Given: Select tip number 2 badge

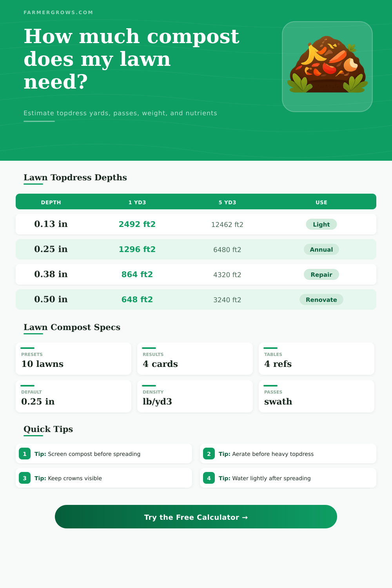Looking at the screenshot, I should coord(209,454).
